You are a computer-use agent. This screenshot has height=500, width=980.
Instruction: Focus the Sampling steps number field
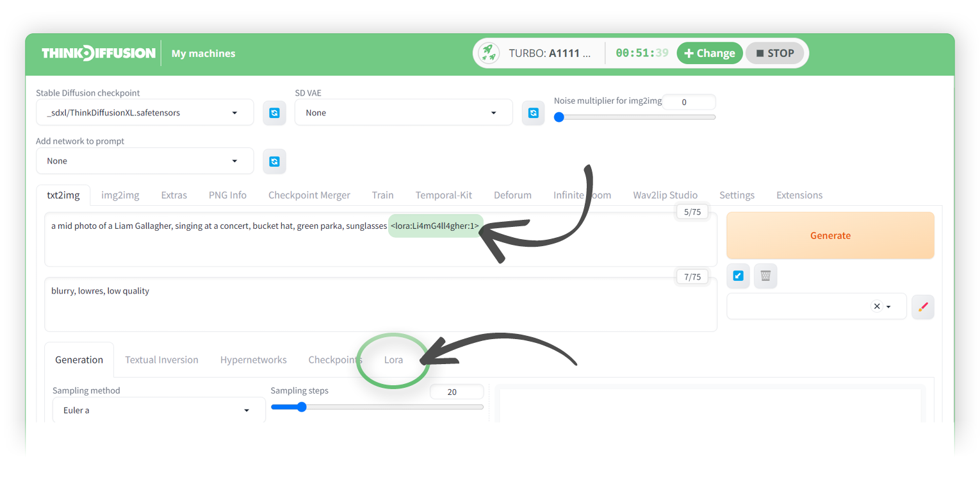(457, 392)
